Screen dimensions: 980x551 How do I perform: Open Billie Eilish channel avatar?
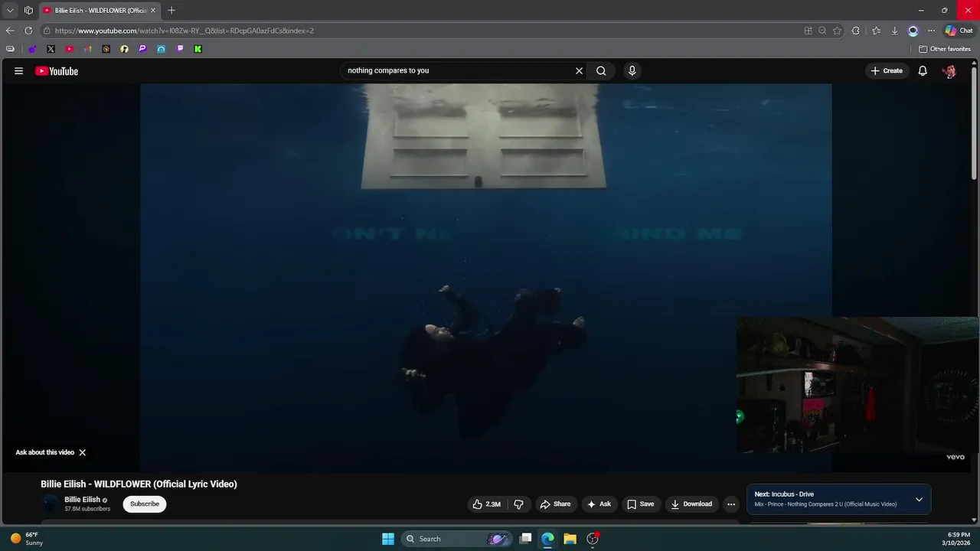51,504
